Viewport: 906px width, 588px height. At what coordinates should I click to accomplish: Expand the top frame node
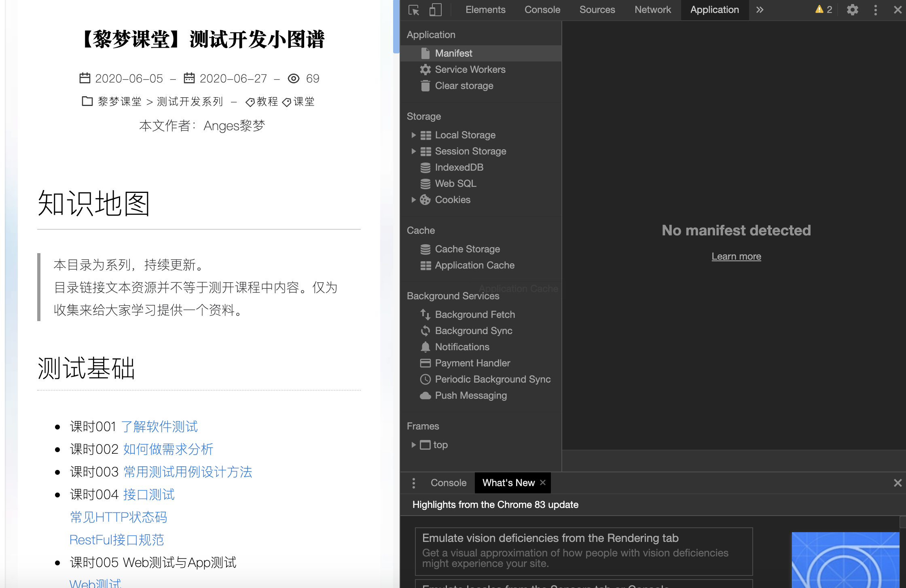(413, 445)
